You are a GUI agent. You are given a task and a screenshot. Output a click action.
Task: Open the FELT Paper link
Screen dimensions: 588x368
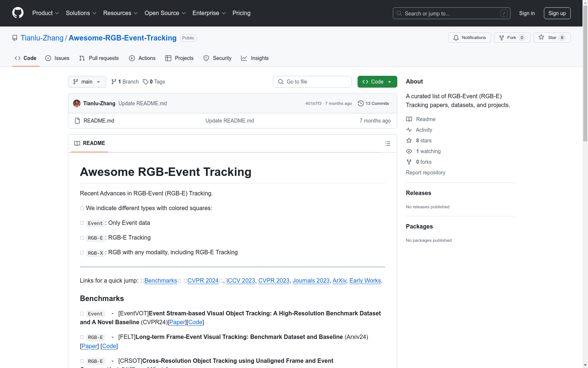click(89, 346)
